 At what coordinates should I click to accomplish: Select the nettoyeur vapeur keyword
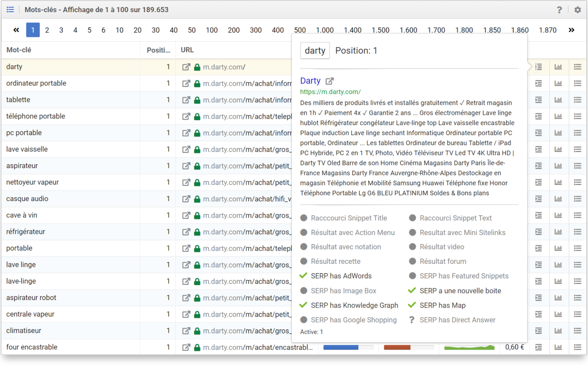[33, 182]
